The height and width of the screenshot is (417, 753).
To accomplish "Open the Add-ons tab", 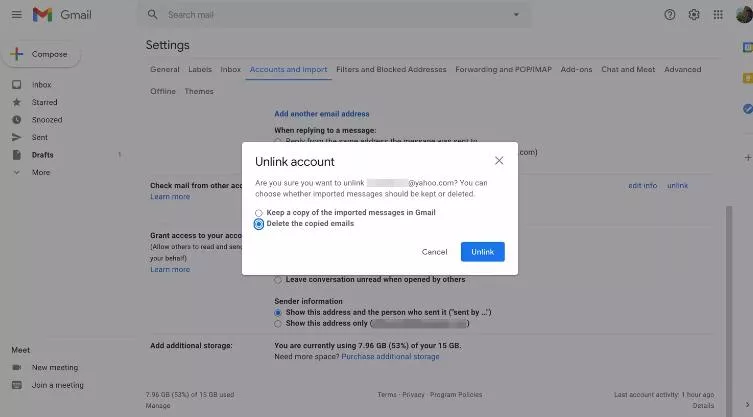I will point(576,70).
